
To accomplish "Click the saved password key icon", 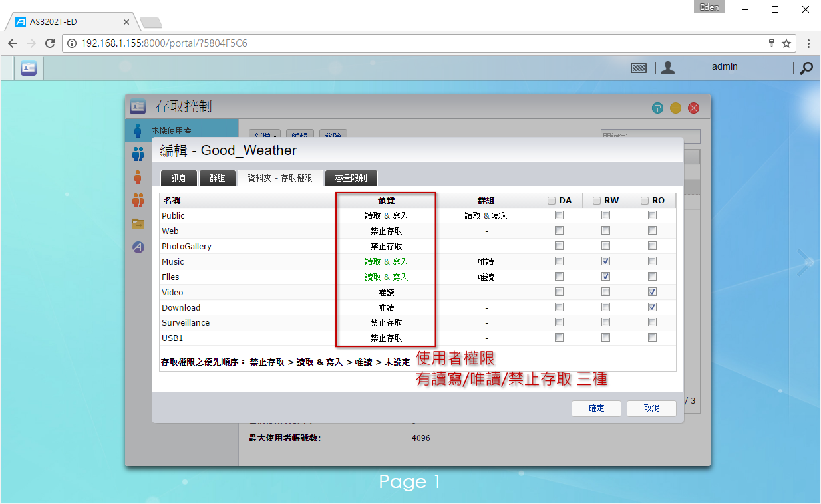I will (771, 43).
